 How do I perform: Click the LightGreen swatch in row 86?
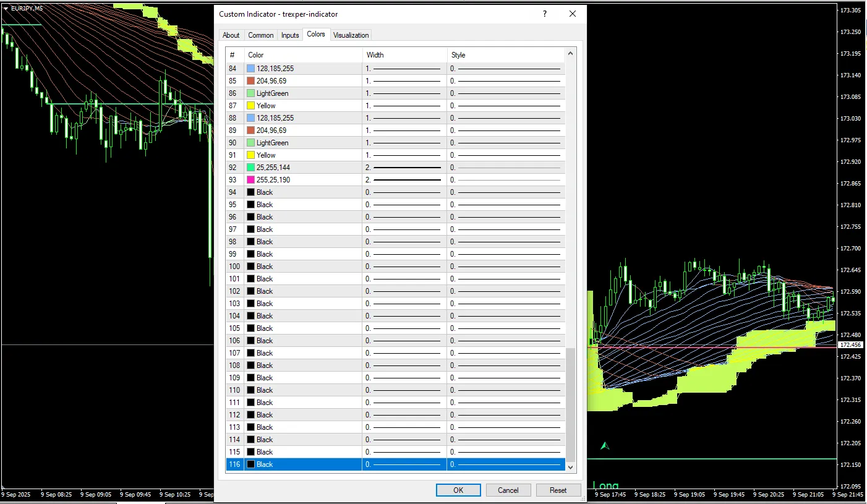[x=250, y=93]
